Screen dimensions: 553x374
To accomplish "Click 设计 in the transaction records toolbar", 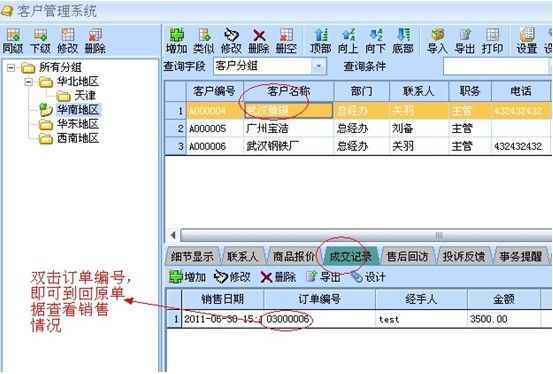I will coord(368,277).
